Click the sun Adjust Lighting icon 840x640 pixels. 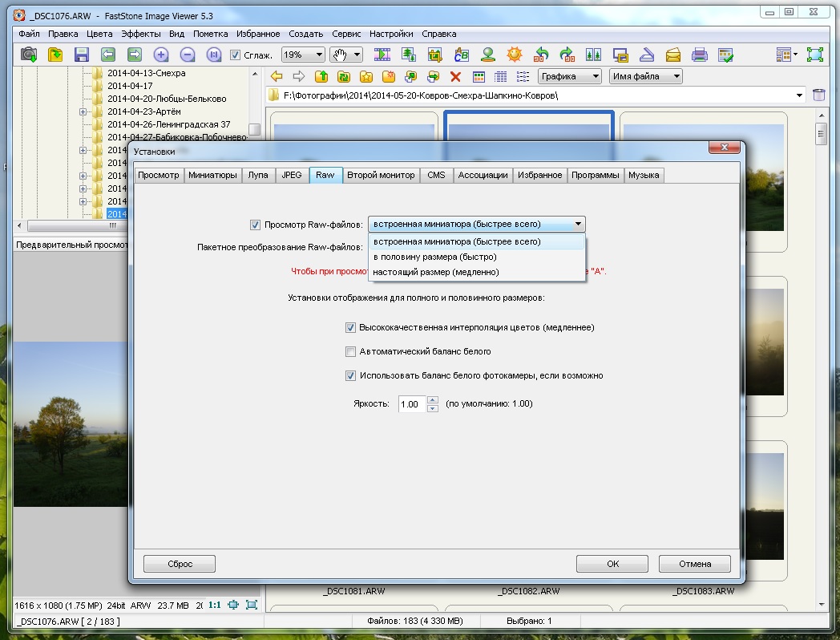515,55
